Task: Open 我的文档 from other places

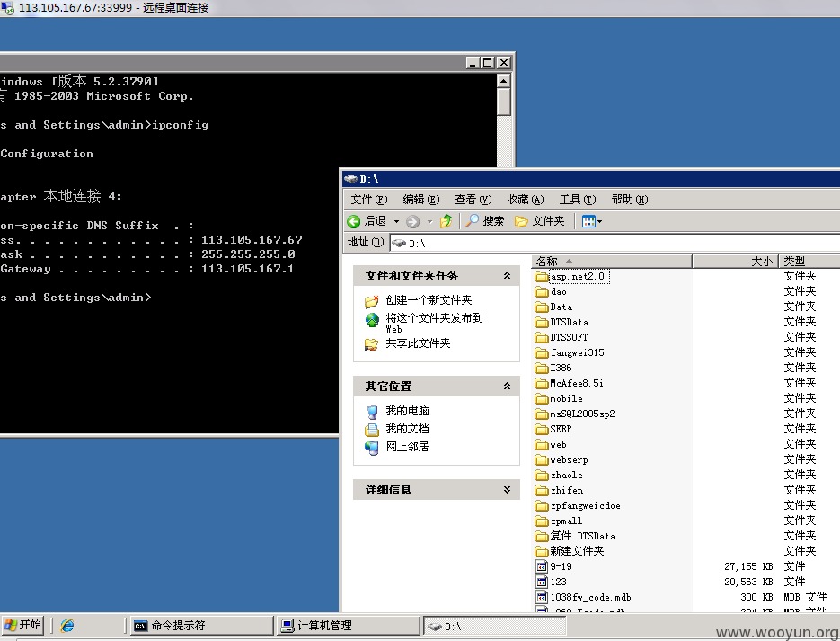Action: [x=407, y=428]
